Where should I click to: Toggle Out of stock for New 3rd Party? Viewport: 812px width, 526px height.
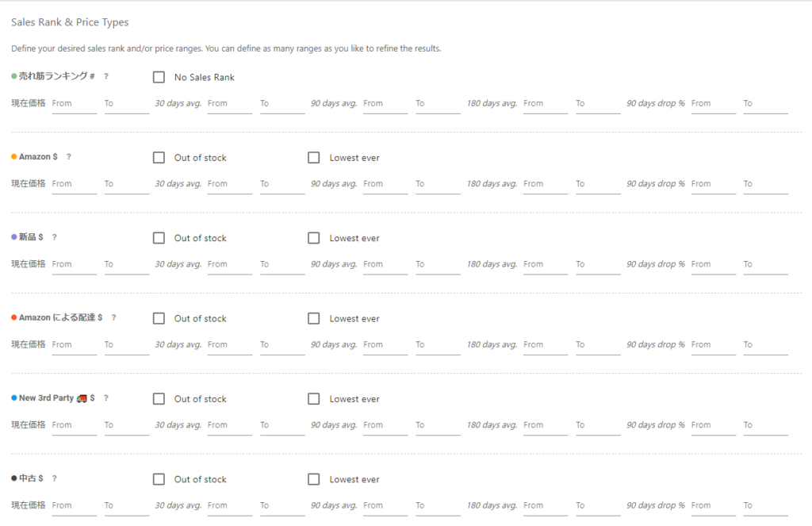[159, 399]
